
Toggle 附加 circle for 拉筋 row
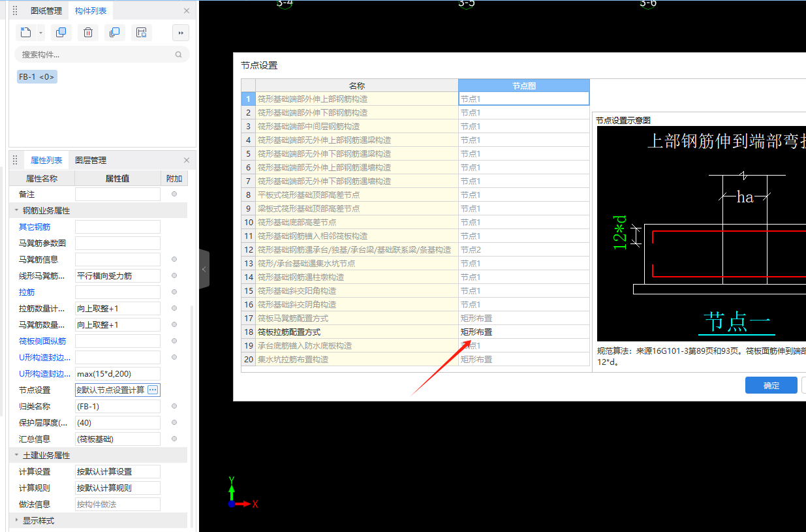click(x=174, y=292)
